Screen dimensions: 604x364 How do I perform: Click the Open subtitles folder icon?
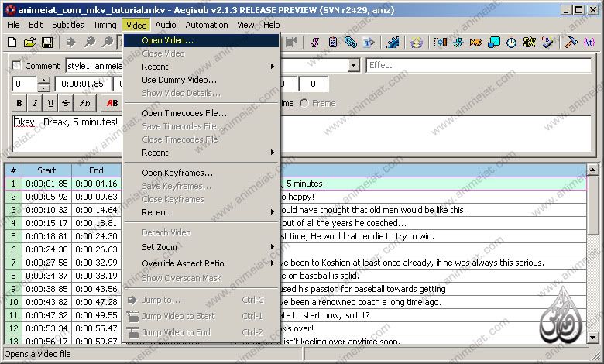[x=29, y=43]
